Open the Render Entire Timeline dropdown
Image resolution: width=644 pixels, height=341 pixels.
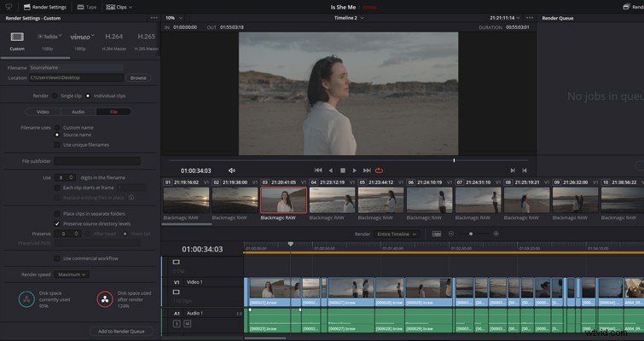[397, 234]
